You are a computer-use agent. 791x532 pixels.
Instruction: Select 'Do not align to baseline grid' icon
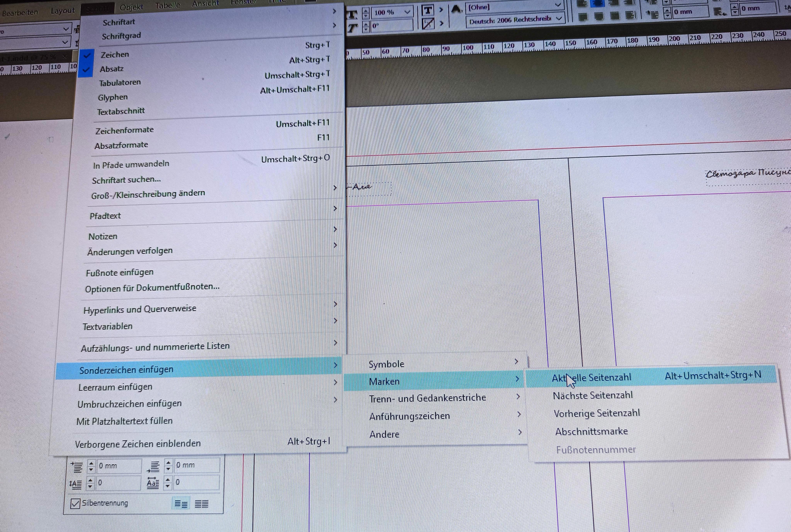pos(181,504)
